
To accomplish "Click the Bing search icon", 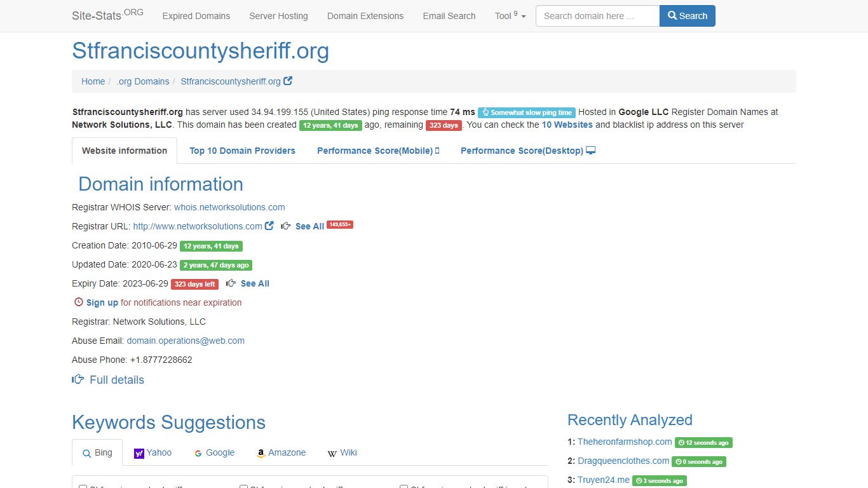I will click(87, 453).
